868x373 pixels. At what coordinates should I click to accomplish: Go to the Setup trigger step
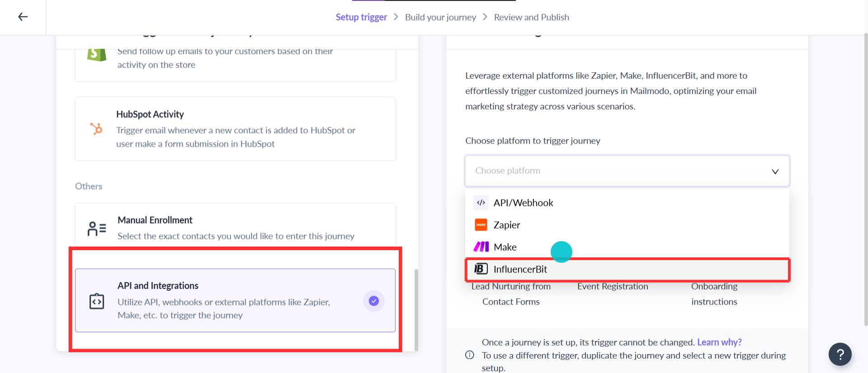(361, 17)
